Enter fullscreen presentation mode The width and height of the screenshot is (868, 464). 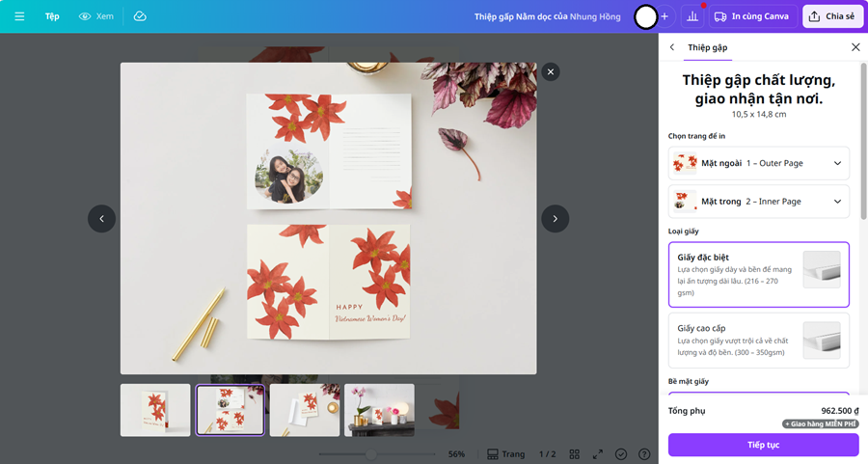click(598, 454)
